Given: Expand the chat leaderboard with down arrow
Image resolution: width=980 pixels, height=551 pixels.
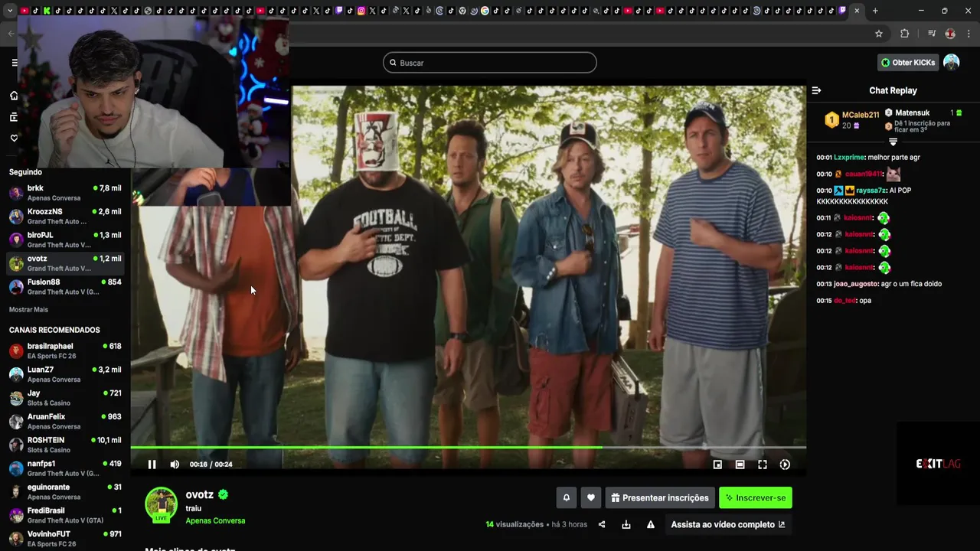Looking at the screenshot, I should (893, 142).
